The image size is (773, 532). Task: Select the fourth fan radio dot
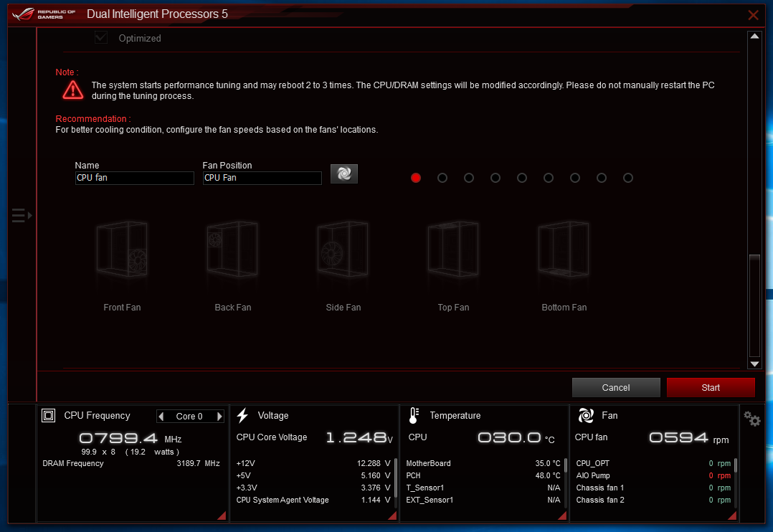495,178
